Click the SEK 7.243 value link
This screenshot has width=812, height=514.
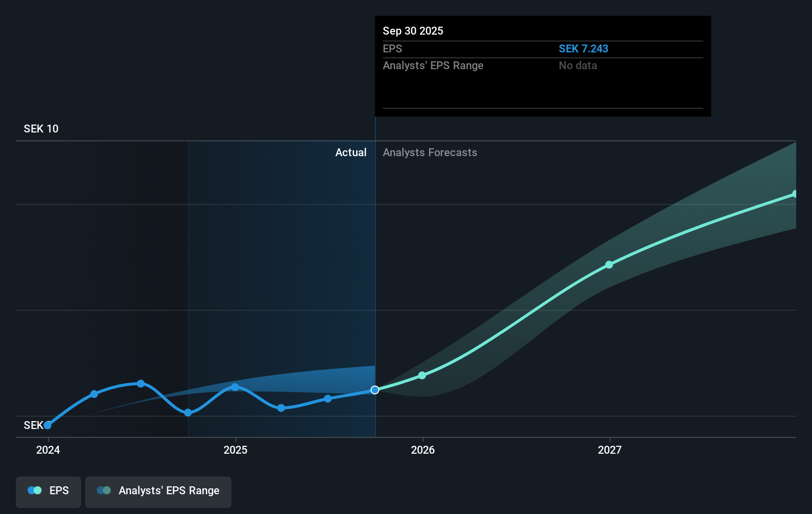(584, 49)
